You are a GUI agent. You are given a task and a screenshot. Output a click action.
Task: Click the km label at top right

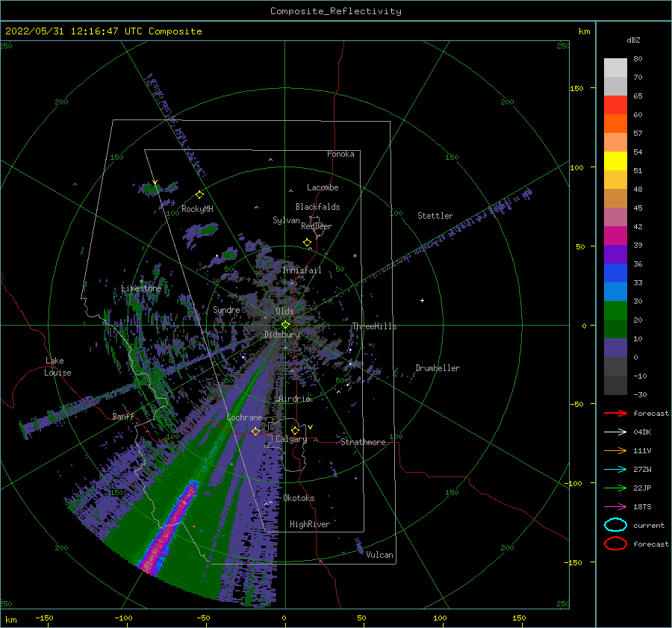[584, 31]
